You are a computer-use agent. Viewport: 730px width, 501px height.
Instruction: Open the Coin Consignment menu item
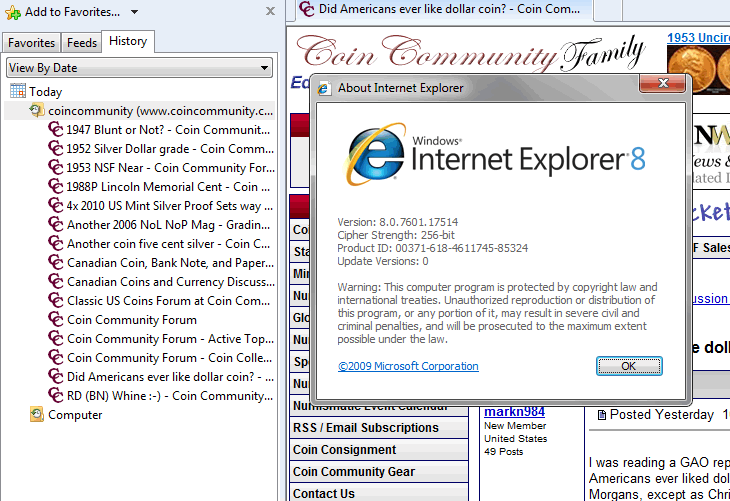[379, 450]
